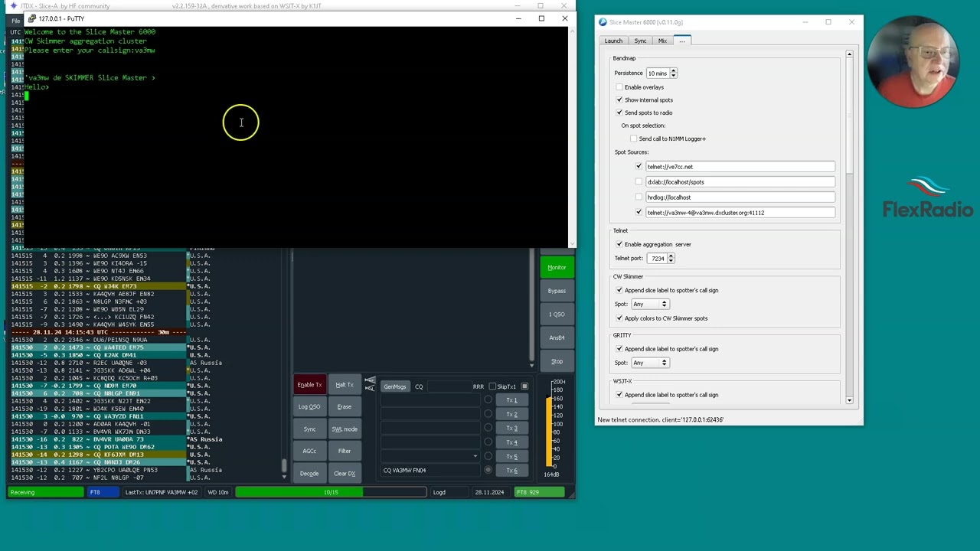The width and height of the screenshot is (980, 551).
Task: Enable the hrdlog://localhost spot source
Action: click(639, 197)
